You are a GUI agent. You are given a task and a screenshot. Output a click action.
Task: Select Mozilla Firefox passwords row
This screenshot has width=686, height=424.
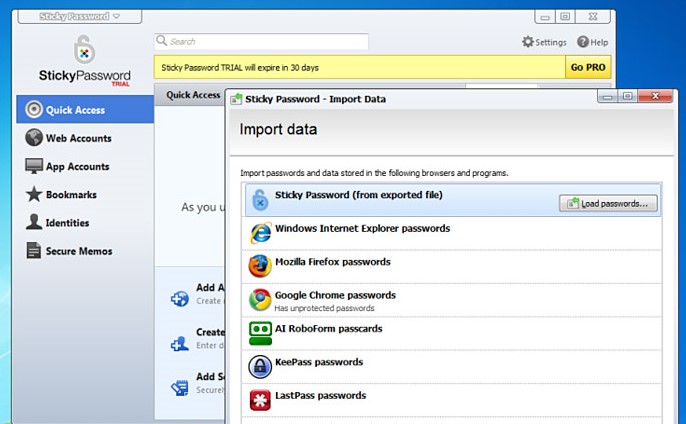click(452, 267)
